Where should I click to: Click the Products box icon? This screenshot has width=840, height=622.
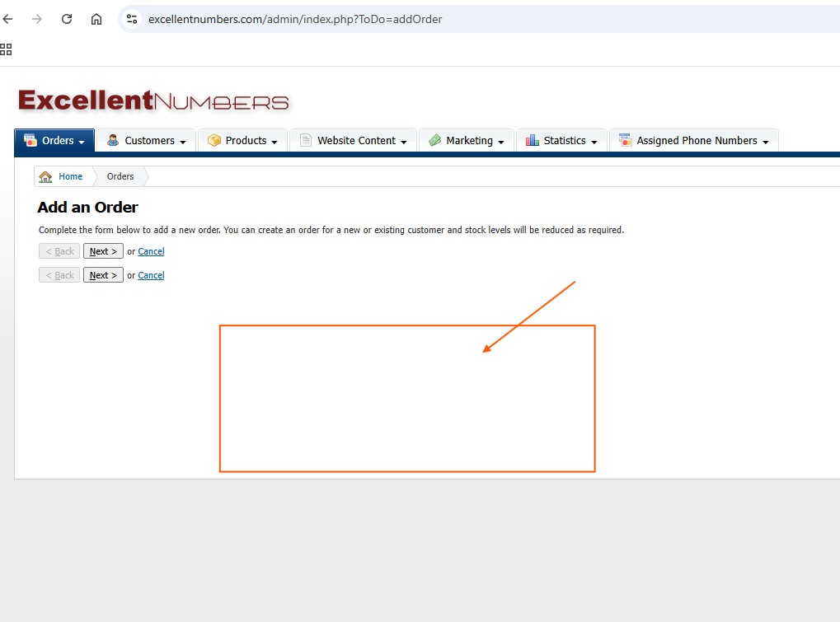pyautogui.click(x=214, y=141)
